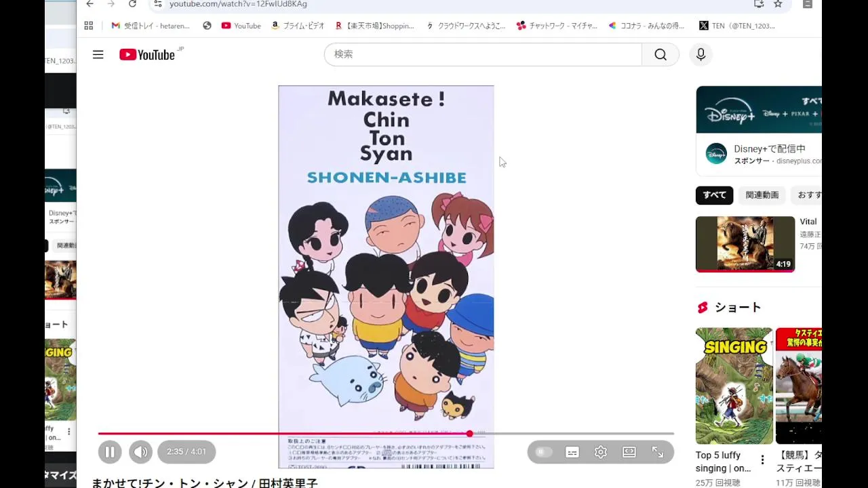Select the おすすめ filter chip
Image resolution: width=868 pixels, height=488 pixels.
tap(808, 195)
